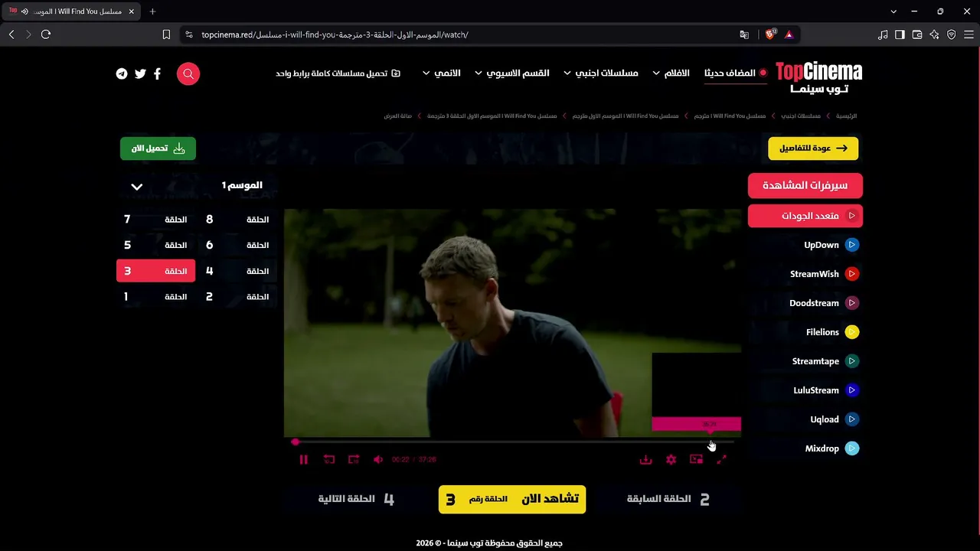Open episode 4 in the episode list
Image resolution: width=980 pixels, height=551 pixels.
pos(237,271)
